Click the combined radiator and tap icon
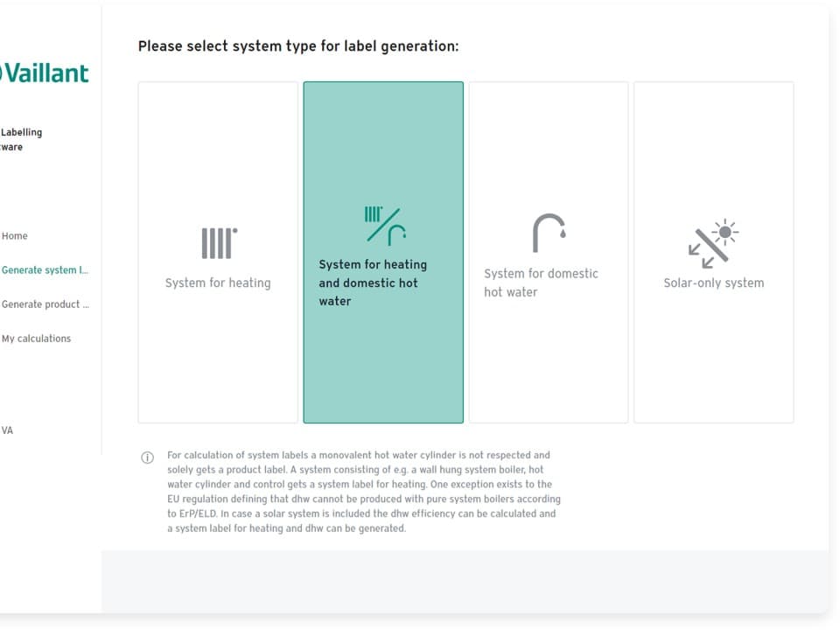Screen dimensions: 840x630 click(x=384, y=225)
